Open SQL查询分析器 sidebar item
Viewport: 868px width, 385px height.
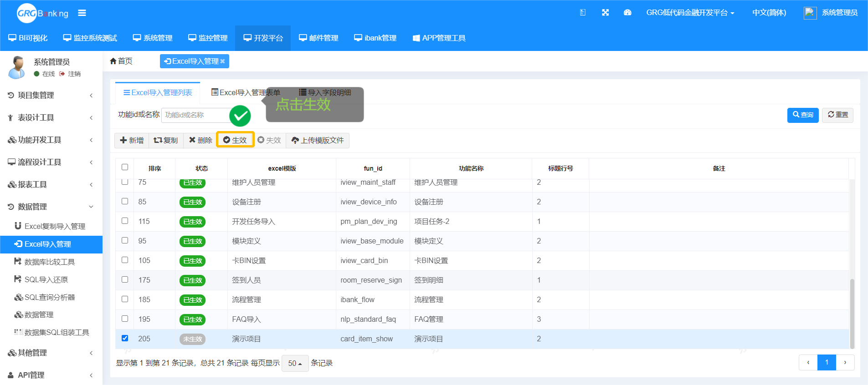click(51, 297)
